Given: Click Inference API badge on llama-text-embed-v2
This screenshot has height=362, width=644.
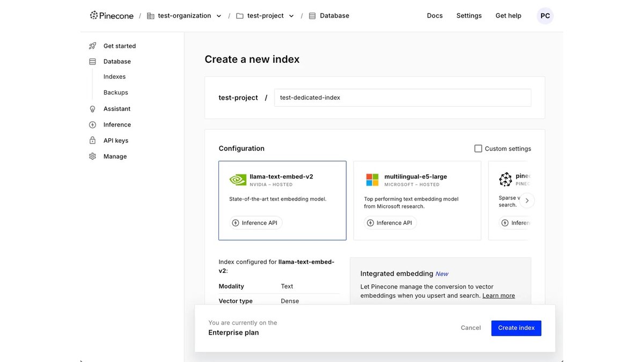Looking at the screenshot, I should click(x=255, y=223).
